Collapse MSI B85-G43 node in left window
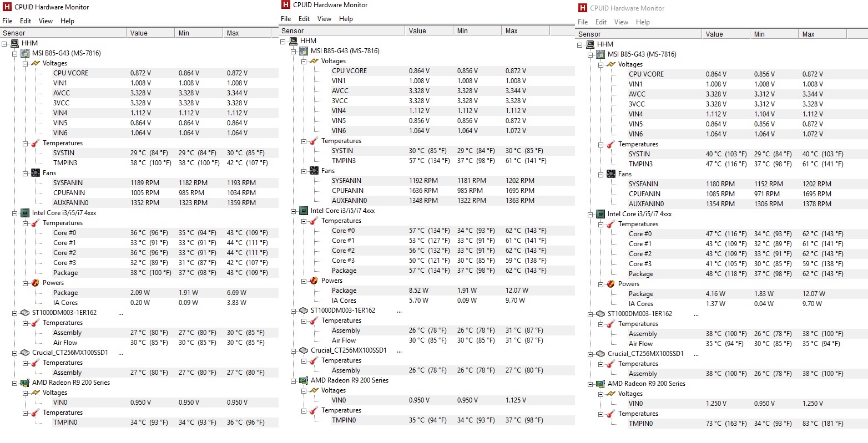This screenshot has height=443, width=868. 15,53
